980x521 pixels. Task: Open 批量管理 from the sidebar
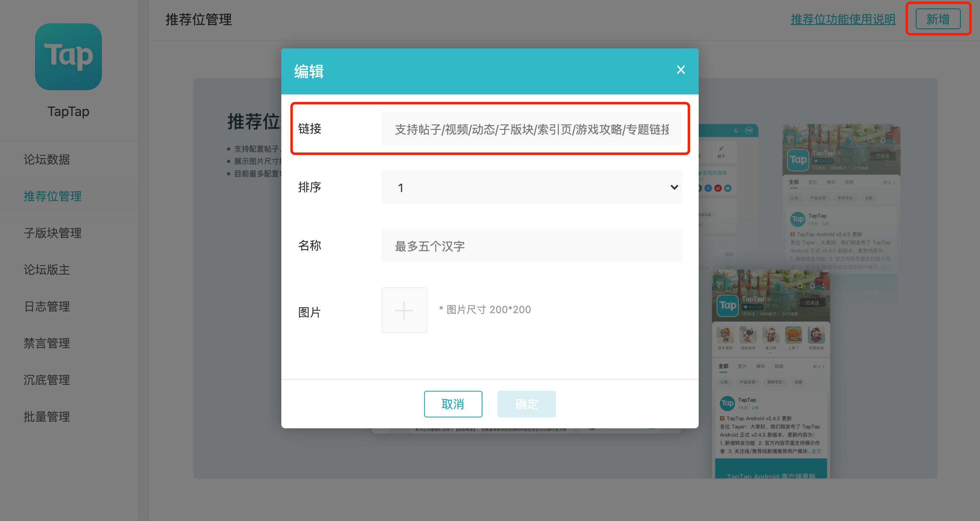click(x=46, y=416)
